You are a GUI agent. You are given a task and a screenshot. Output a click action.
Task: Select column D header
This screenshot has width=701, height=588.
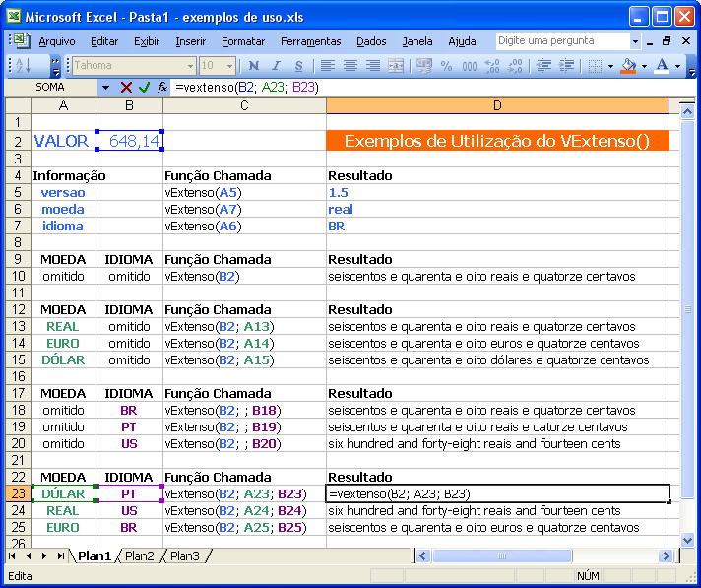click(x=497, y=105)
